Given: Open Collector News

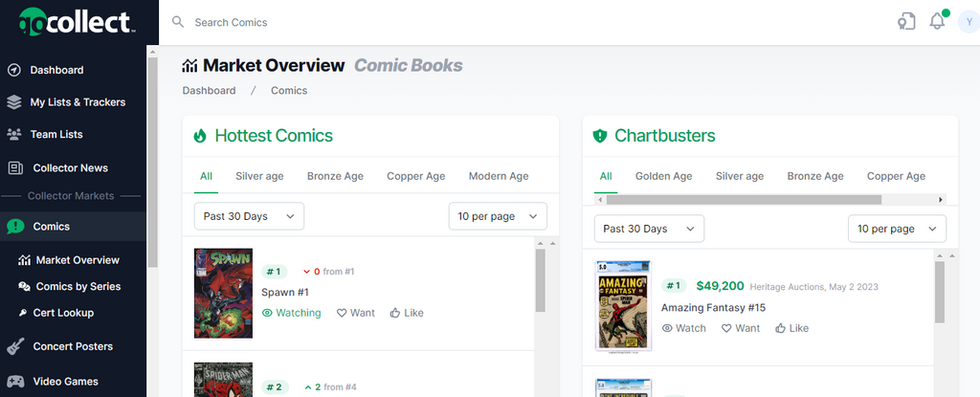Looking at the screenshot, I should (x=73, y=167).
